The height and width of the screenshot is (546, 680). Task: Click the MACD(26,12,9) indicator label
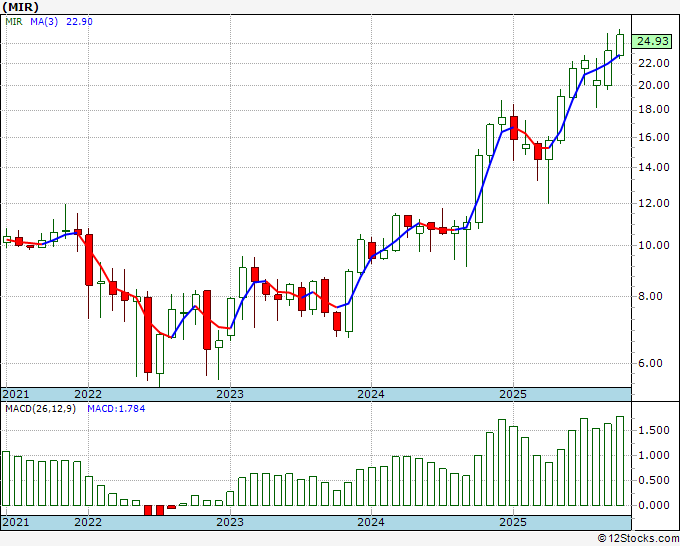[40, 409]
